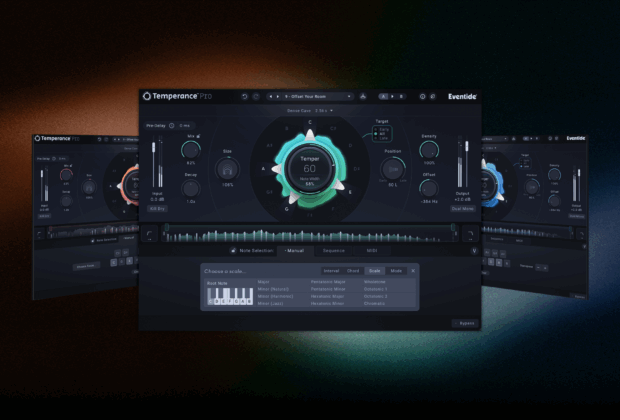This screenshot has width=620, height=420.
Task: Toggle the Kill Dry button
Action: tap(158, 209)
